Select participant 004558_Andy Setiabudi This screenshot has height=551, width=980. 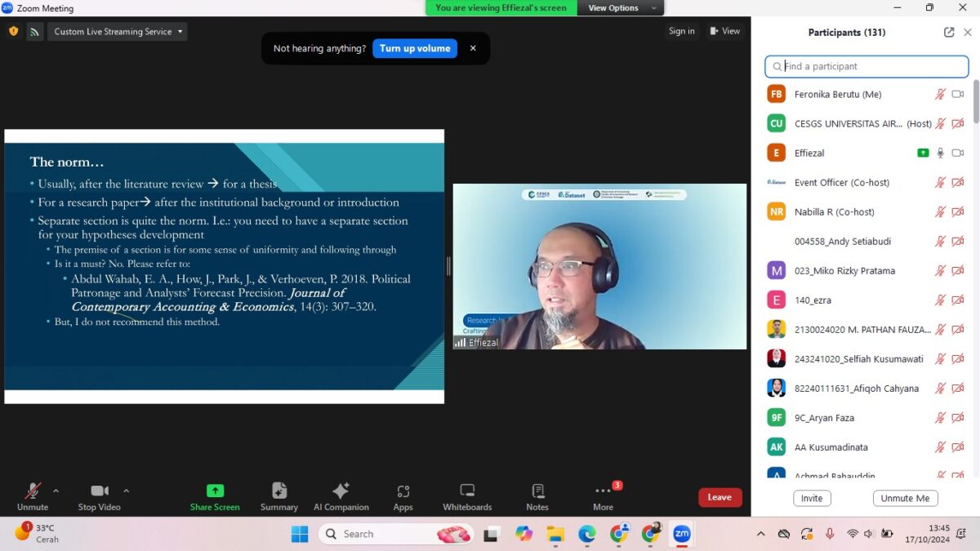click(x=866, y=242)
